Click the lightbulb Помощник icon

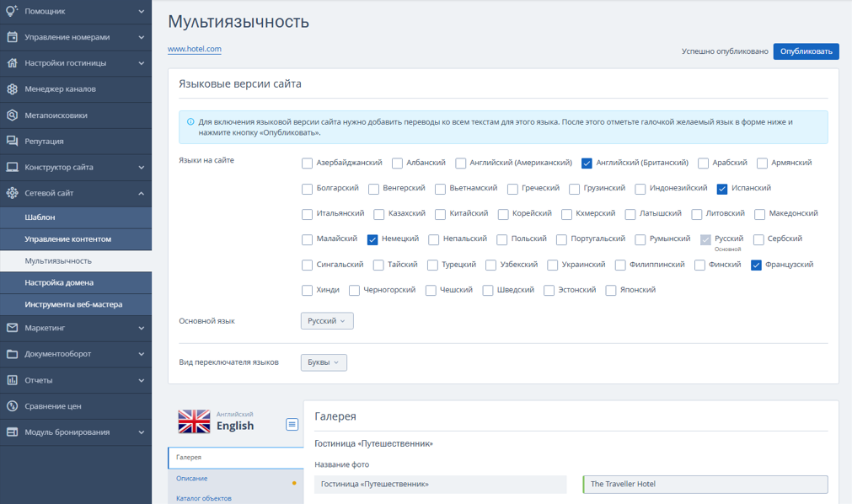(12, 11)
